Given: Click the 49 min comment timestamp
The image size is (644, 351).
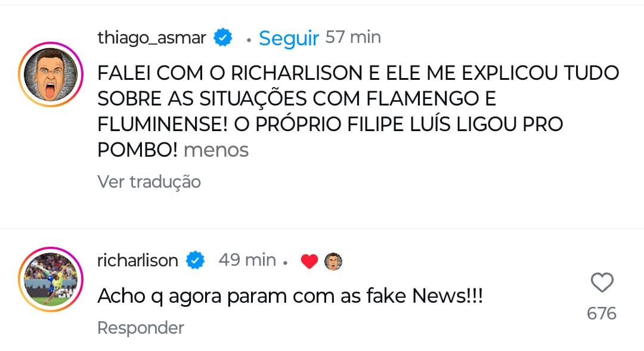Looking at the screenshot, I should click(x=247, y=260).
